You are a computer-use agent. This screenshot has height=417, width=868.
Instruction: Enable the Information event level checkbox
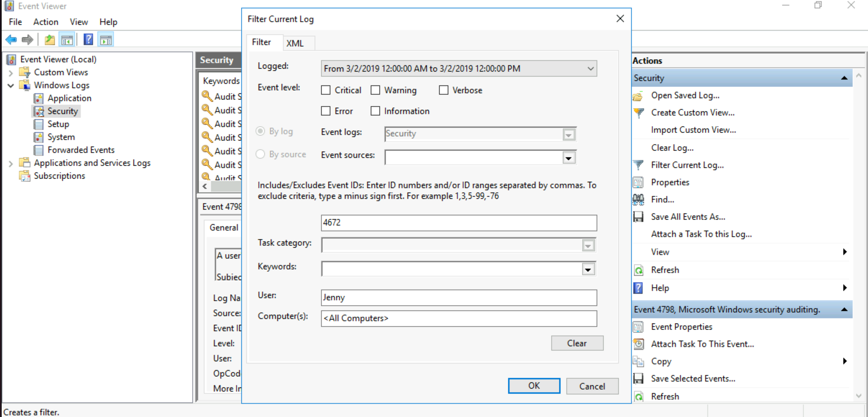pyautogui.click(x=375, y=111)
